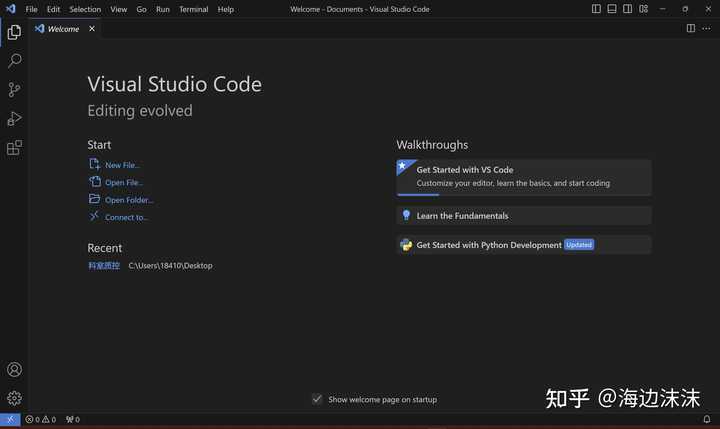Toggle primary side bar layout icon
The width and height of the screenshot is (720, 429).
(x=596, y=9)
